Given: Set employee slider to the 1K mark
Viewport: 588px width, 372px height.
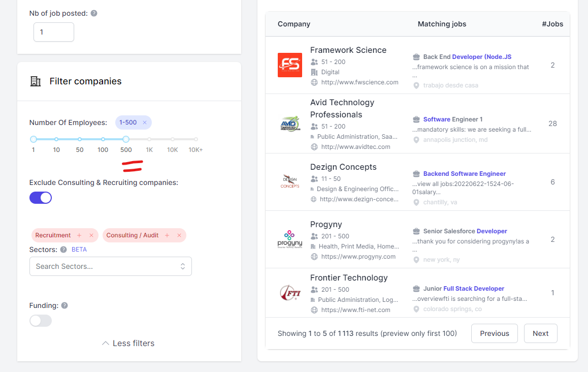Looking at the screenshot, I should click(x=149, y=139).
